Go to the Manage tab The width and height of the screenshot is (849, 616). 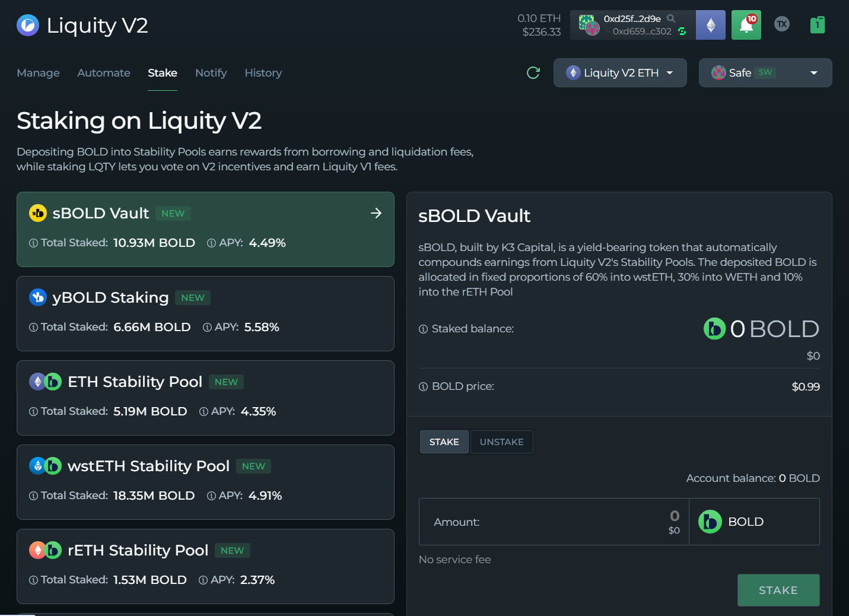click(x=38, y=73)
